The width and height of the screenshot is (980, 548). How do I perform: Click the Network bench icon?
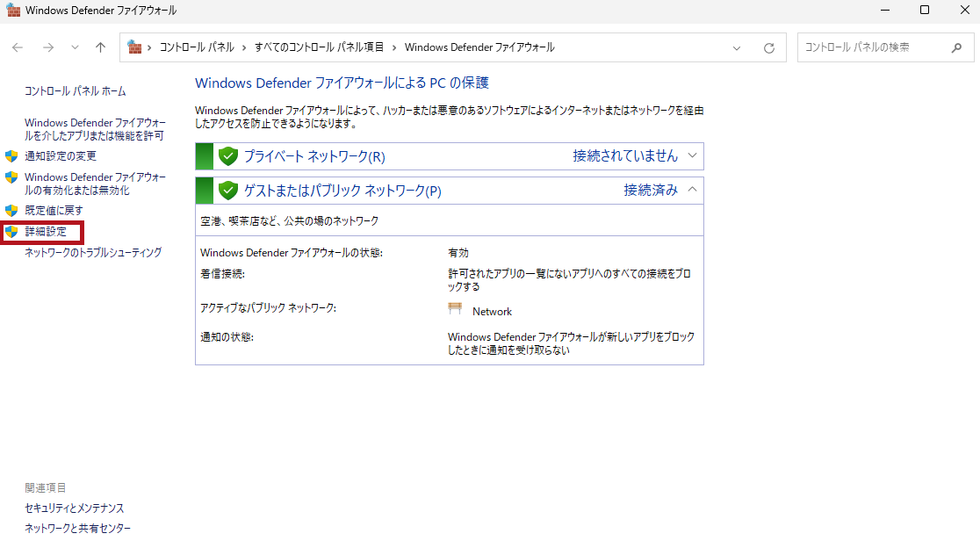coord(455,308)
